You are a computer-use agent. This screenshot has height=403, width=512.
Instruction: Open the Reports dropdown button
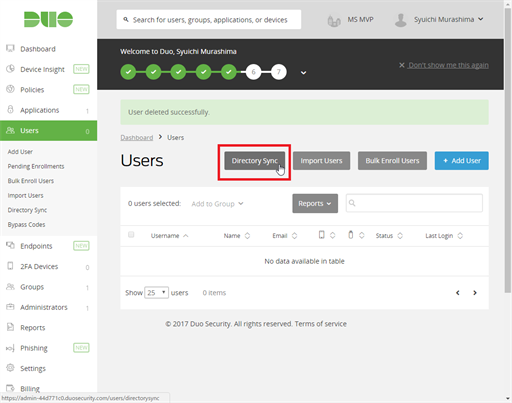pyautogui.click(x=315, y=203)
